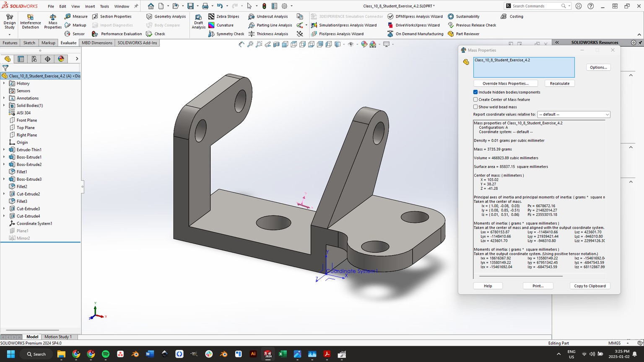Click the Zoom to Fit view icon
This screenshot has height=362, width=644.
[241, 44]
